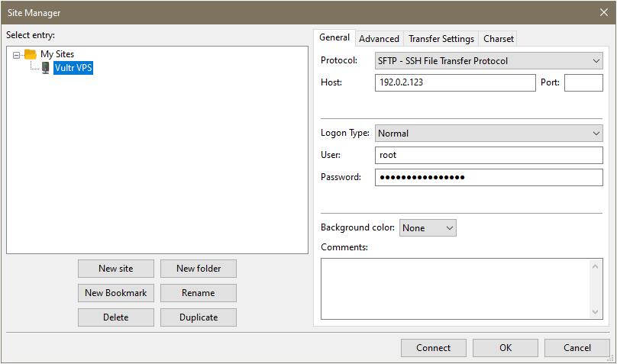Switch to the Advanced tab
617x364 pixels.
point(379,39)
